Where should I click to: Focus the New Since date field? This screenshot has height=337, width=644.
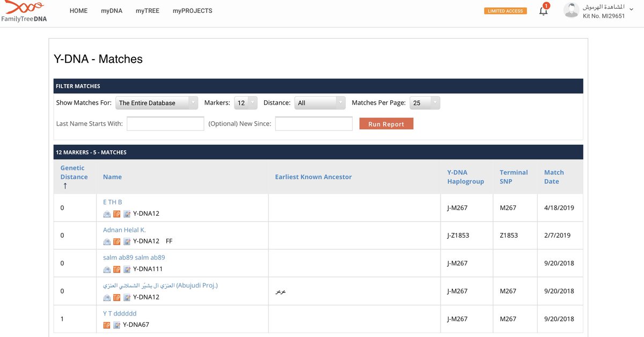pyautogui.click(x=314, y=124)
